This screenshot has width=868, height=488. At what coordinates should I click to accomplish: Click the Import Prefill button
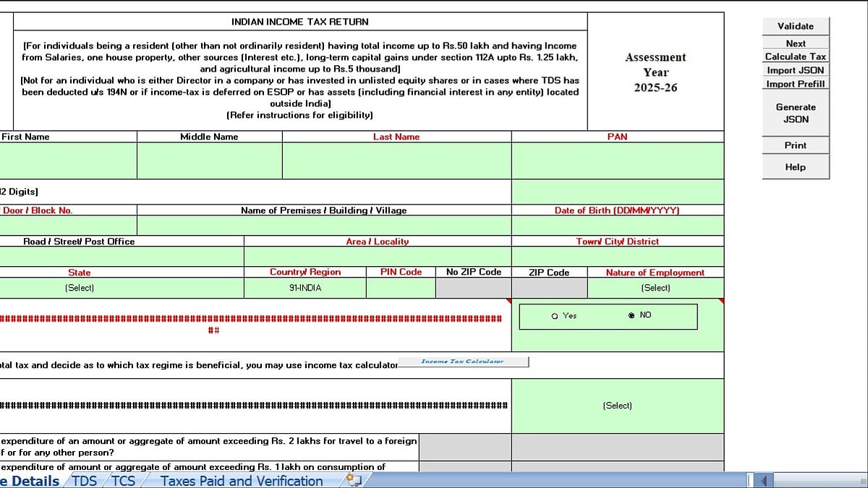[796, 84]
